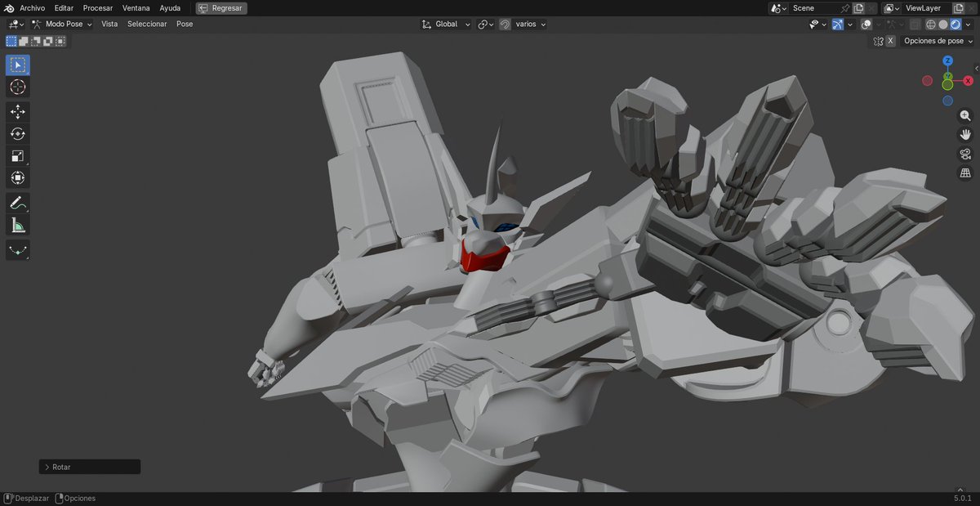The height and width of the screenshot is (506, 980).
Task: Set selection mode to subtract
Action: tap(36, 41)
